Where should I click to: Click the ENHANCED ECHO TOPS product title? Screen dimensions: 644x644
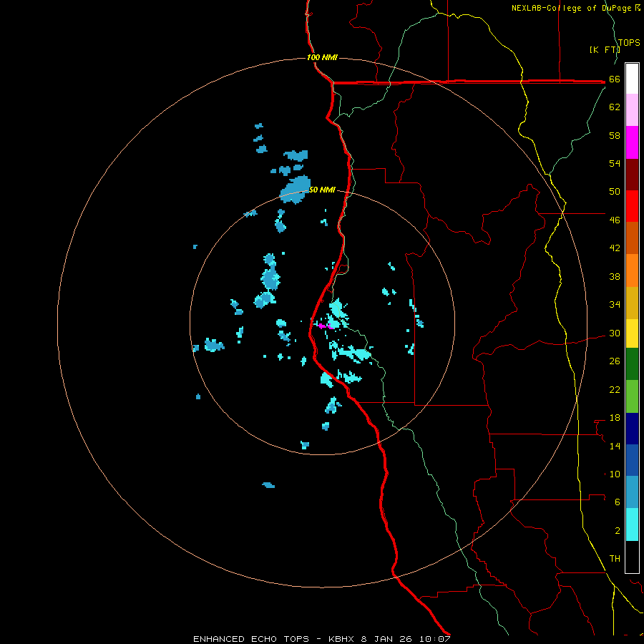point(251,639)
